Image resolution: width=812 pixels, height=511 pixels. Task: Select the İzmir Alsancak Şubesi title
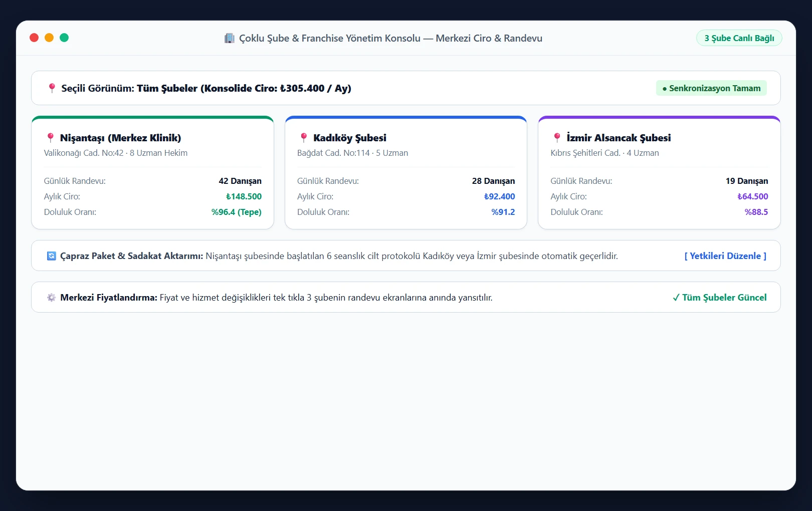tap(619, 138)
